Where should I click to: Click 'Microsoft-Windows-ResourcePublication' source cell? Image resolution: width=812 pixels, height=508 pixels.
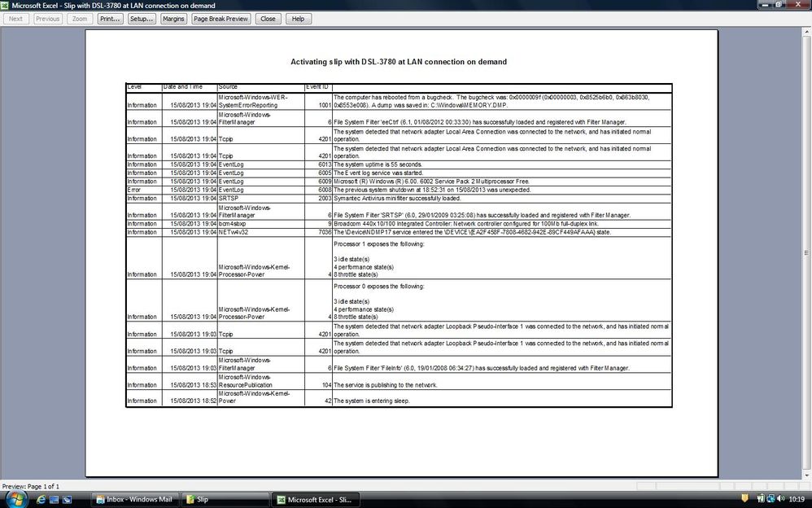pyautogui.click(x=261, y=381)
